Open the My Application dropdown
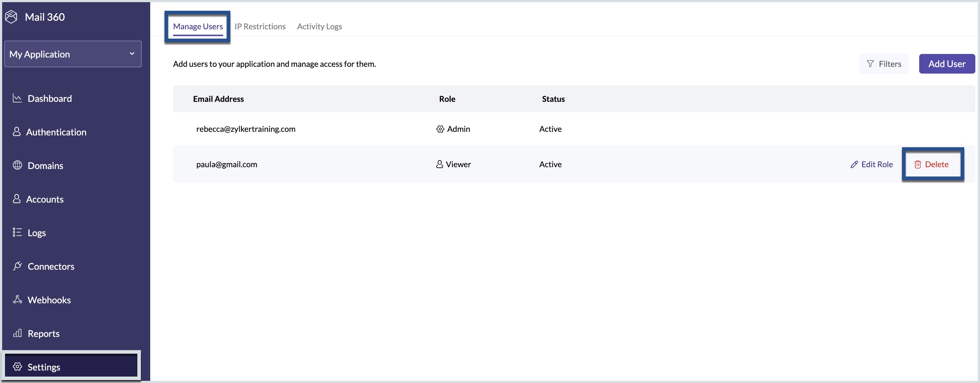 [x=73, y=54]
